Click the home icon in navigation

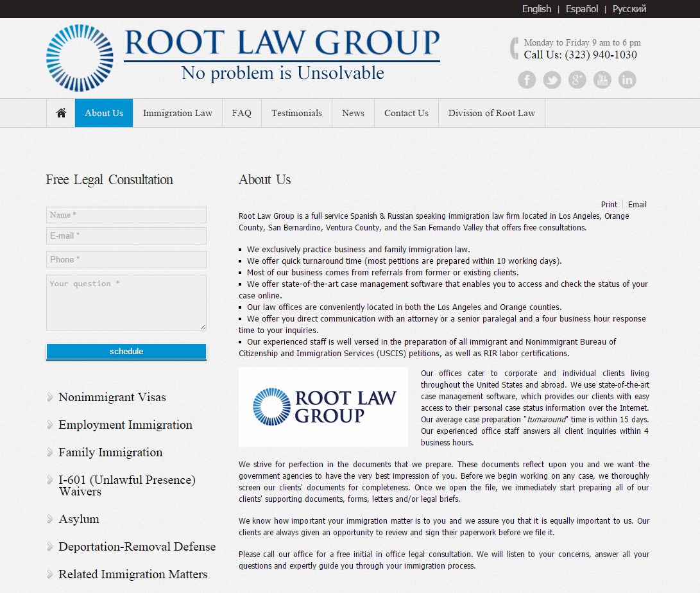[x=61, y=112]
